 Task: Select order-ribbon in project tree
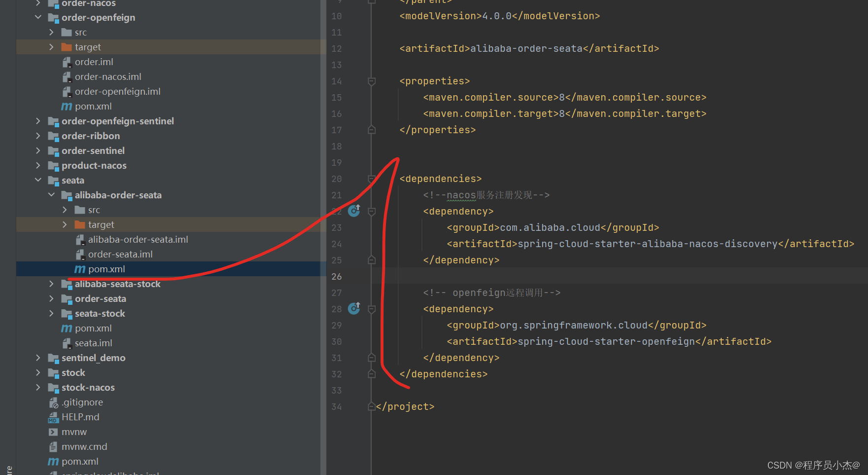[91, 136]
